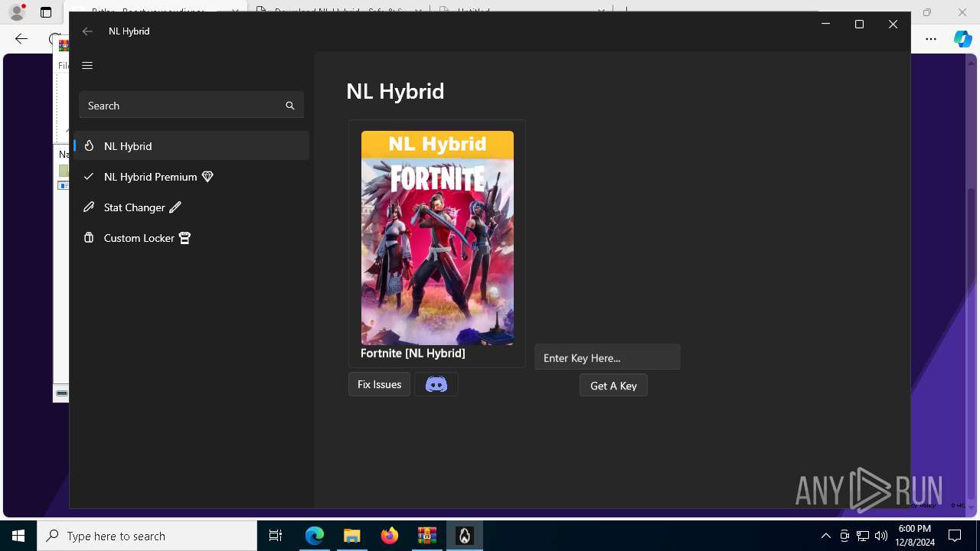
Task: Show hidden system tray icons
Action: [825, 536]
